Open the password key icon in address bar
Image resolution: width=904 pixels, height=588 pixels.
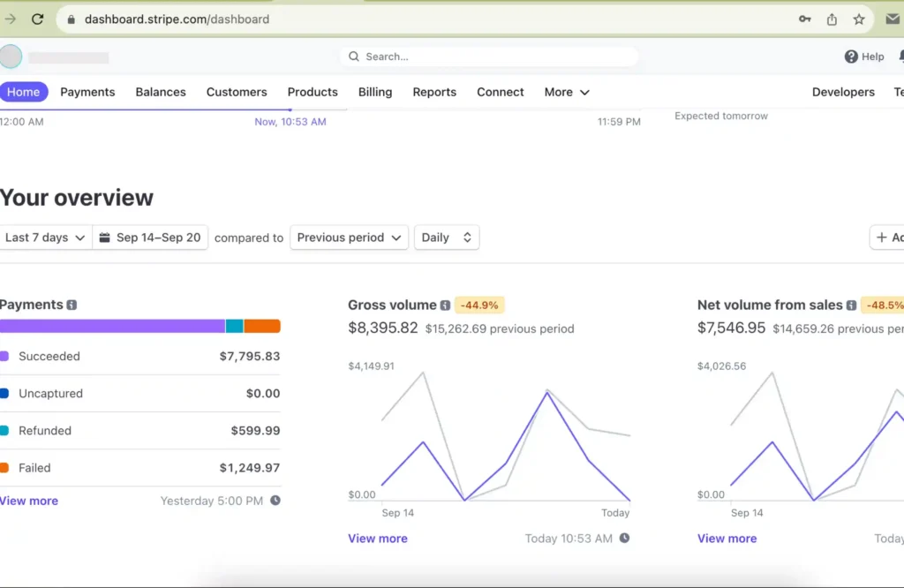(805, 19)
